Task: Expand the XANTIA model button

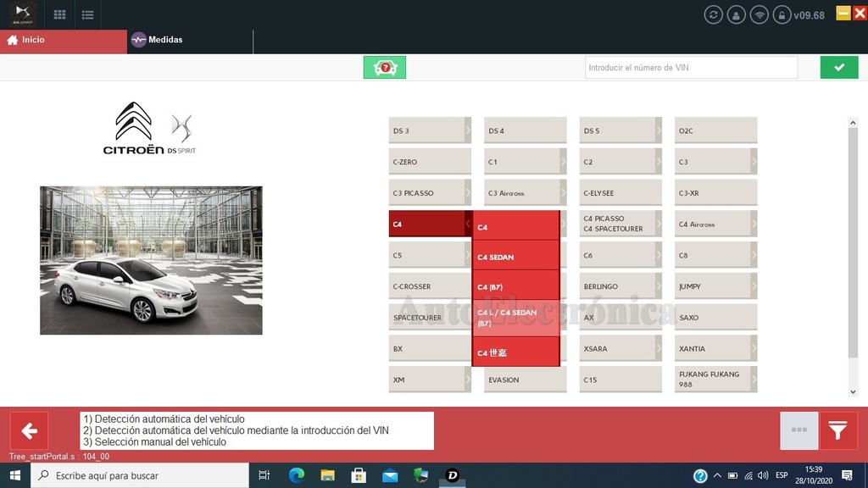Action: coord(715,348)
